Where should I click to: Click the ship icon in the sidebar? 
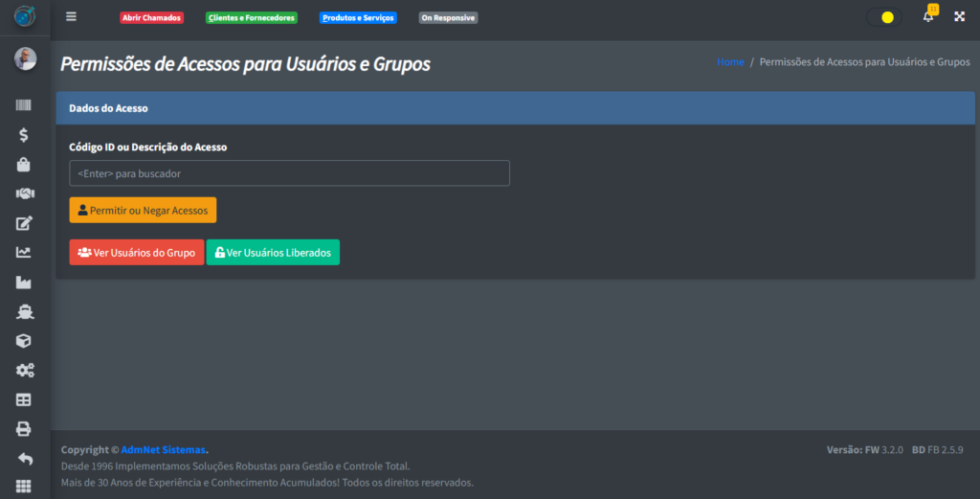(x=24, y=311)
